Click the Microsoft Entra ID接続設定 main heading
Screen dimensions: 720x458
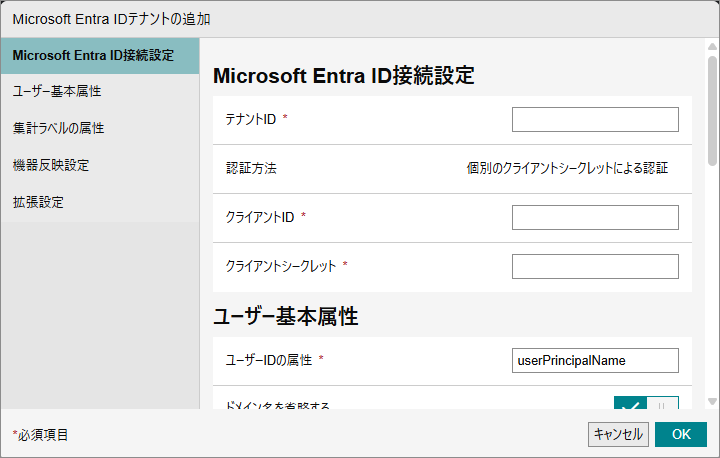click(x=344, y=76)
